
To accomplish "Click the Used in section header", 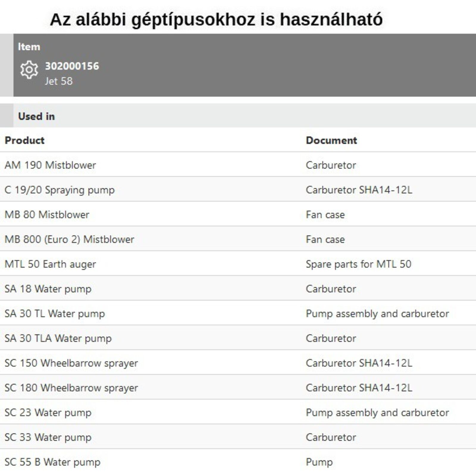I will click(x=36, y=116).
